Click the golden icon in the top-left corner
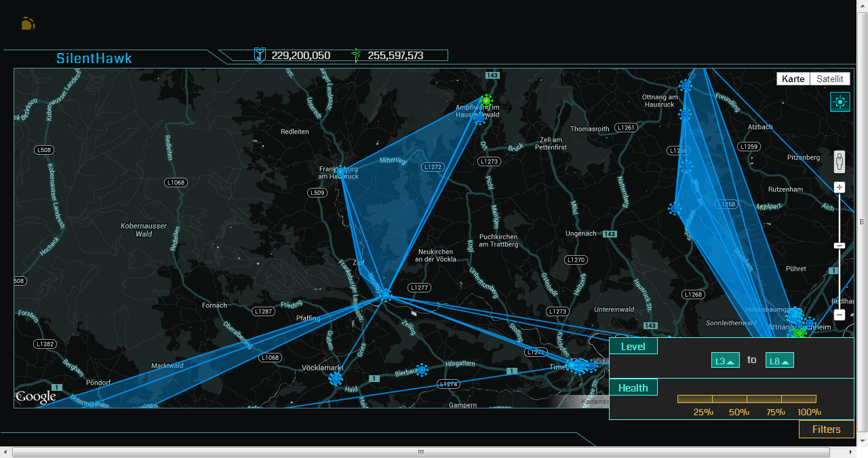868x458 pixels. [28, 24]
